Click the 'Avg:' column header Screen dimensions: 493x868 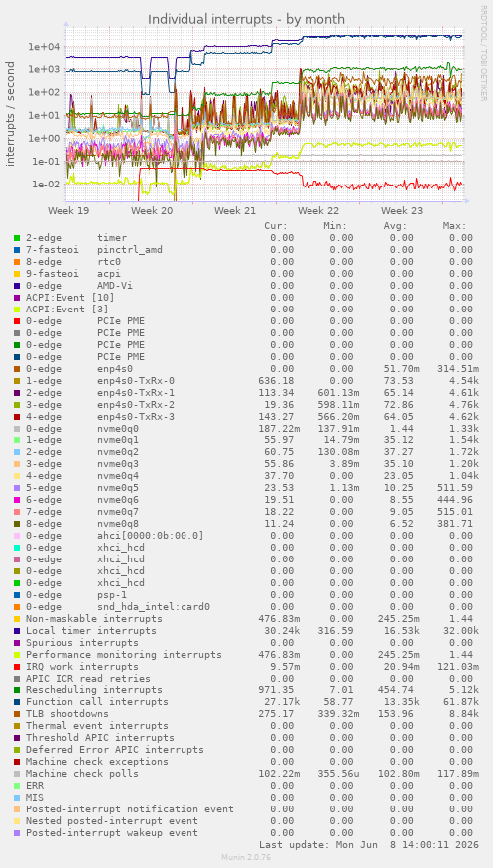[x=395, y=226]
